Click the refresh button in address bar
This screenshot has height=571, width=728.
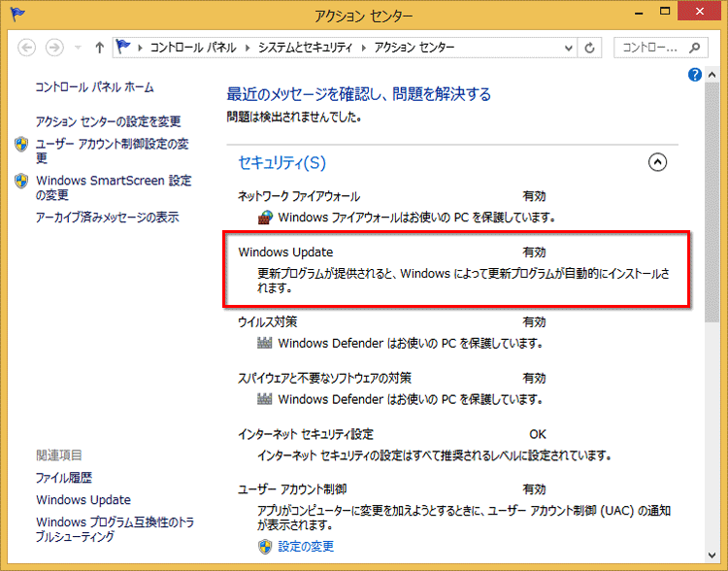590,48
